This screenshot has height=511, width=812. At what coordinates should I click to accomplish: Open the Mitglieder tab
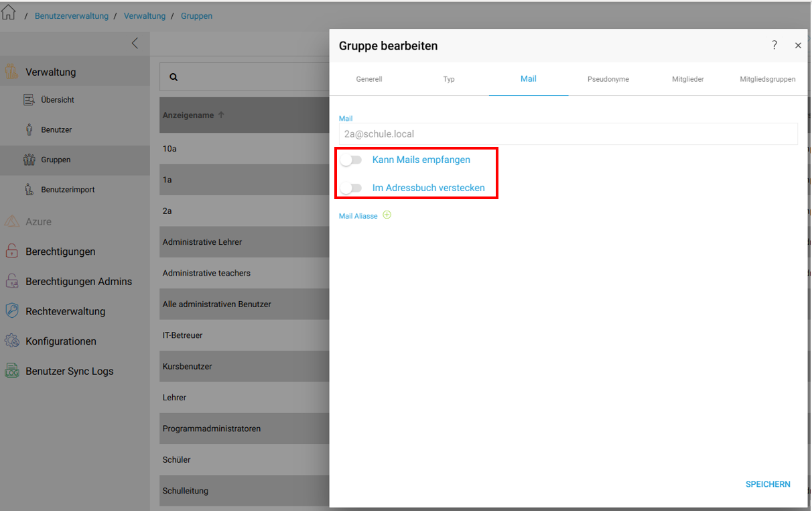coord(688,79)
